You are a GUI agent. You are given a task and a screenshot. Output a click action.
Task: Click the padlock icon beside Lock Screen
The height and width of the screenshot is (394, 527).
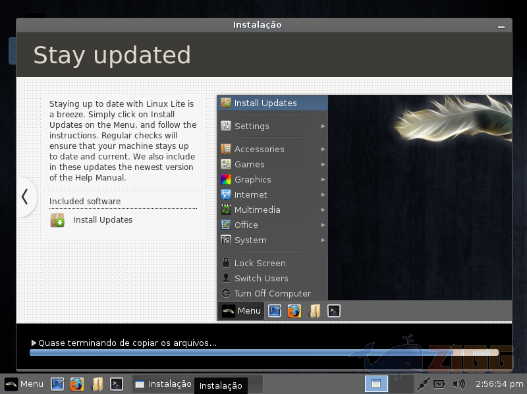click(226, 263)
